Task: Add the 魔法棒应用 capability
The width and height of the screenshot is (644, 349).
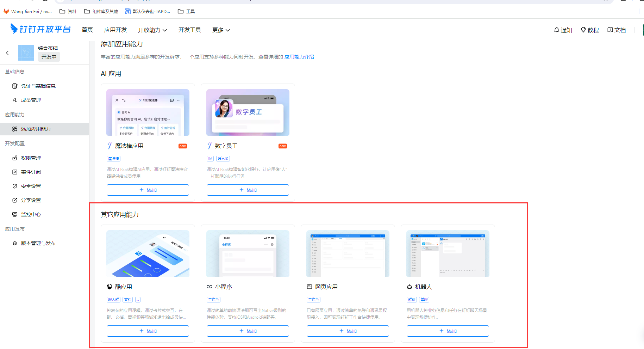Action: coord(148,190)
